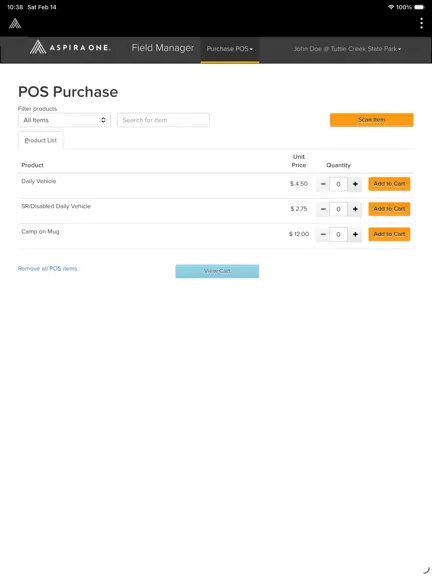Add Camp on Mug to cart
432x576 pixels.
click(389, 234)
